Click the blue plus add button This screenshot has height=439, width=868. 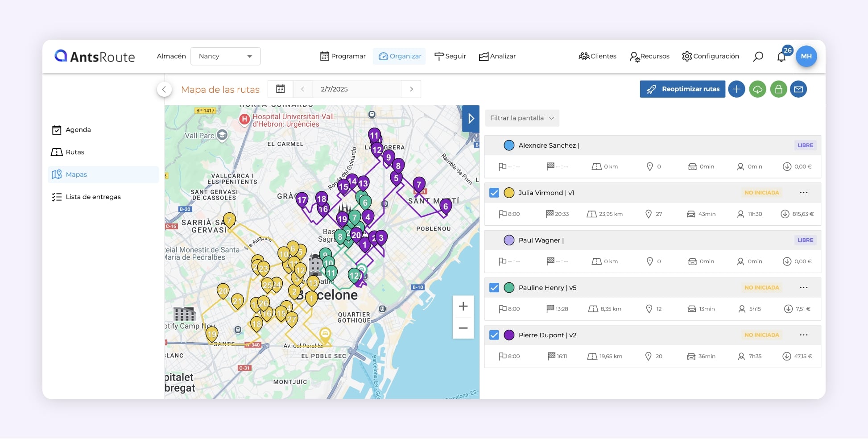coord(736,89)
